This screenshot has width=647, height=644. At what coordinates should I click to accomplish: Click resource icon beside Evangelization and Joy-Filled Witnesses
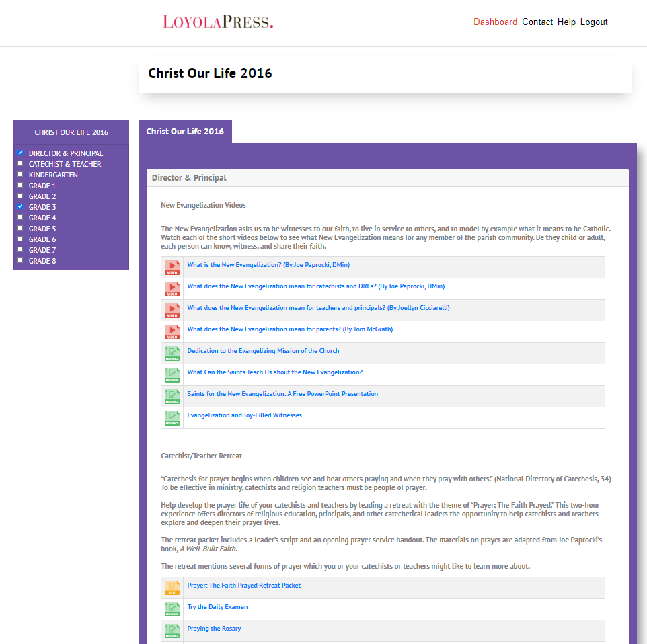(x=172, y=417)
